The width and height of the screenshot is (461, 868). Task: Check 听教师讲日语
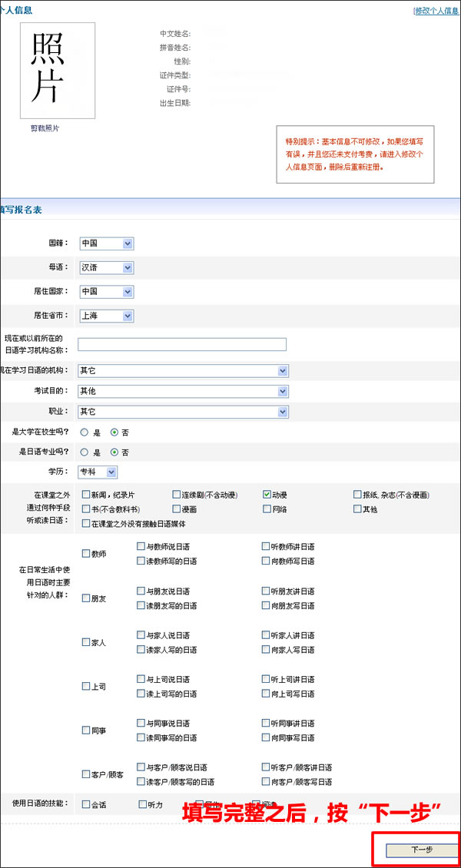coord(266,546)
